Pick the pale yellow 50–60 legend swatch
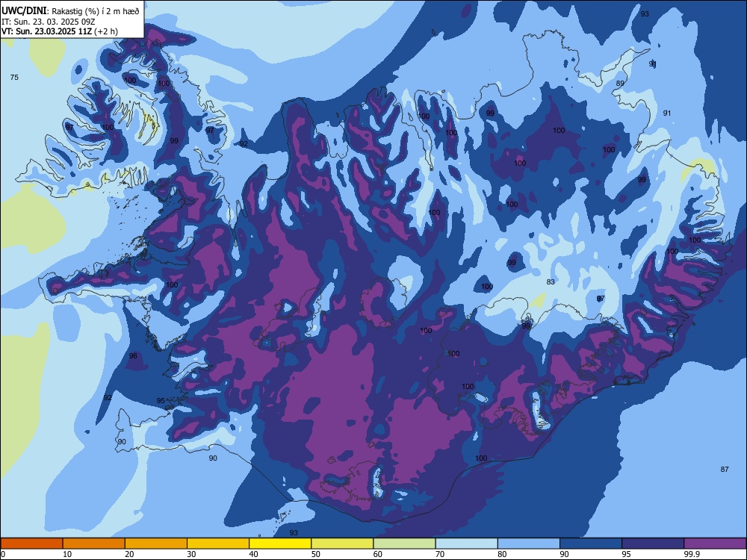This screenshot has width=747, height=560. (342, 544)
